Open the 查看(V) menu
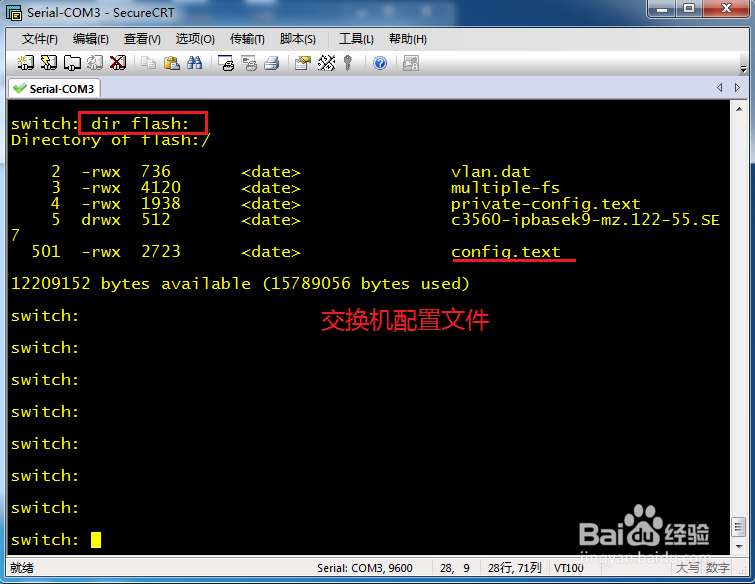 pyautogui.click(x=142, y=39)
